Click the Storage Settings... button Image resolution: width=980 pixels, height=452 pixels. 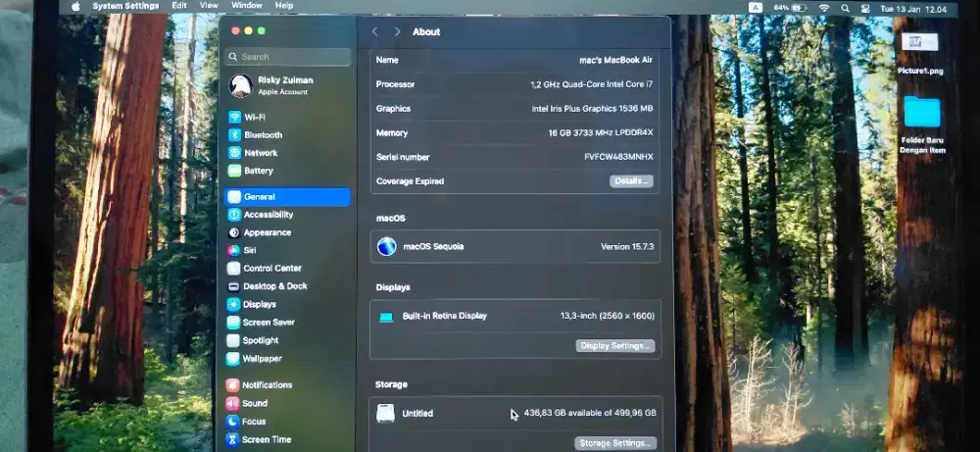615,443
